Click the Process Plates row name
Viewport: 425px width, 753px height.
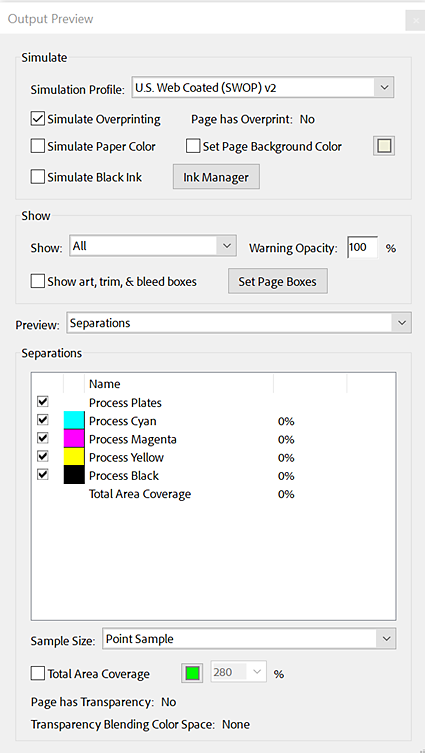point(125,403)
